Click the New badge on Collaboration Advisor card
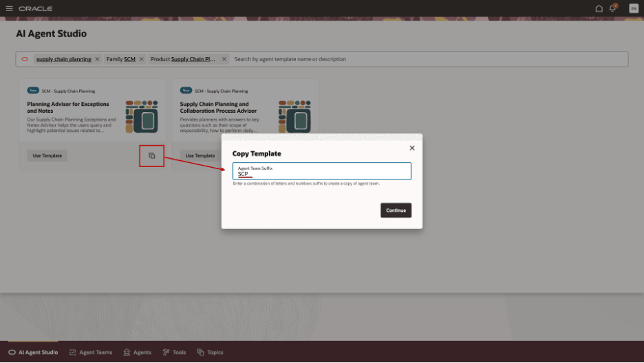The height and width of the screenshot is (363, 644). point(186,90)
